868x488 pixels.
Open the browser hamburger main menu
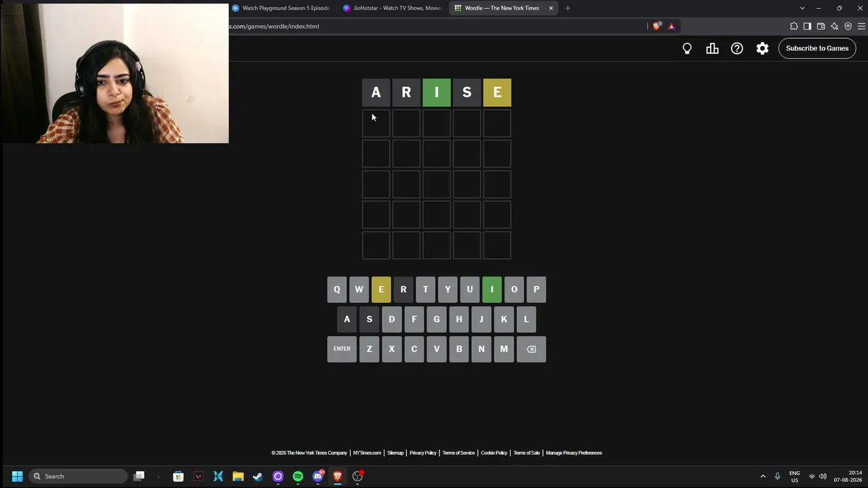pyautogui.click(x=861, y=26)
